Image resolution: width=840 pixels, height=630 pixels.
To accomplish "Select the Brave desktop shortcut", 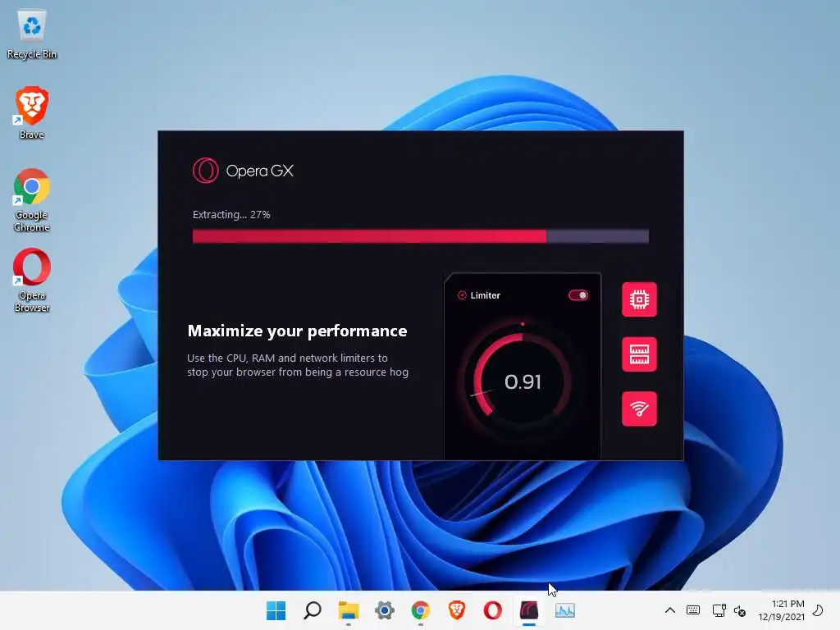I will (x=32, y=112).
